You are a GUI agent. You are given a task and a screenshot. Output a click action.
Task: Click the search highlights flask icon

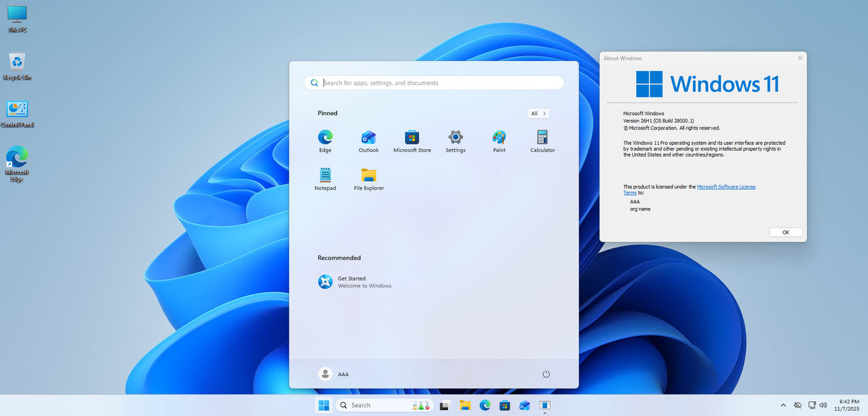422,405
